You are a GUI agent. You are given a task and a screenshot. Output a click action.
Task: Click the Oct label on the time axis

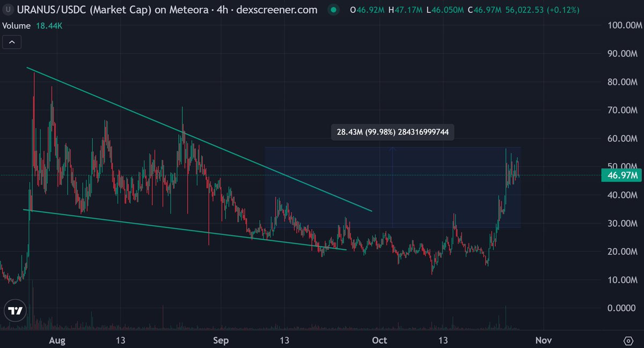click(379, 340)
